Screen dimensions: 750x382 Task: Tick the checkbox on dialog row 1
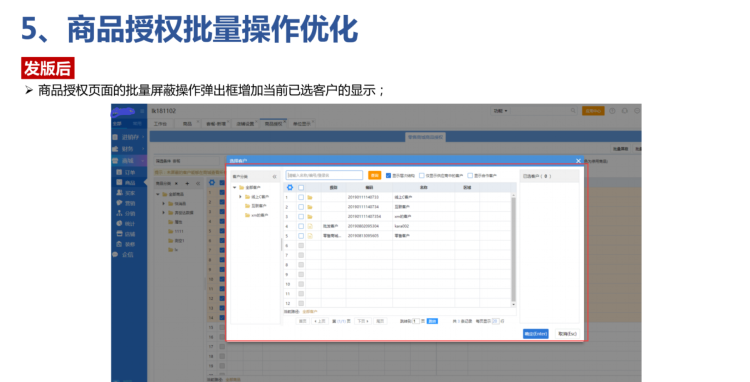tap(301, 197)
